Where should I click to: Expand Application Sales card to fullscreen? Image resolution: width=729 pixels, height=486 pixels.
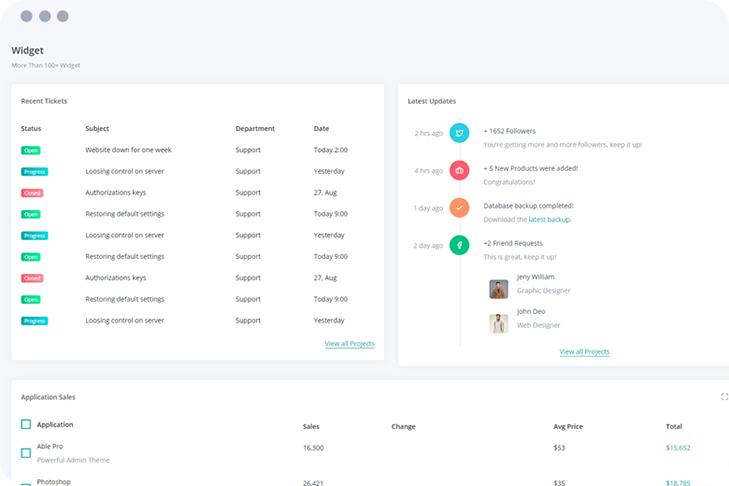click(724, 397)
